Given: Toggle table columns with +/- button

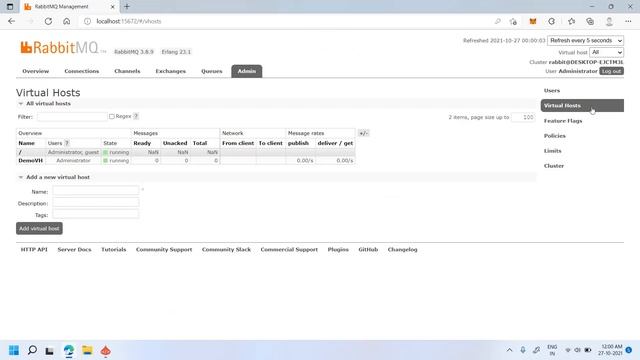Looking at the screenshot, I should pyautogui.click(x=363, y=133).
